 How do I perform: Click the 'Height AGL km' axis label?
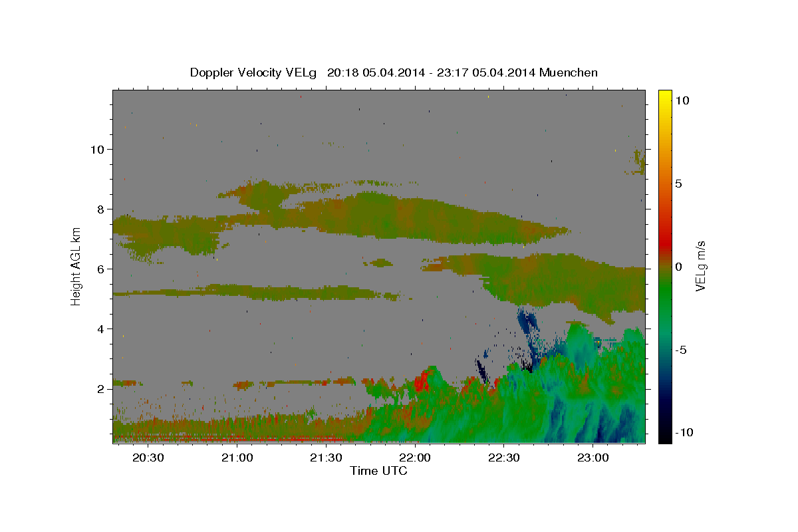(76, 265)
